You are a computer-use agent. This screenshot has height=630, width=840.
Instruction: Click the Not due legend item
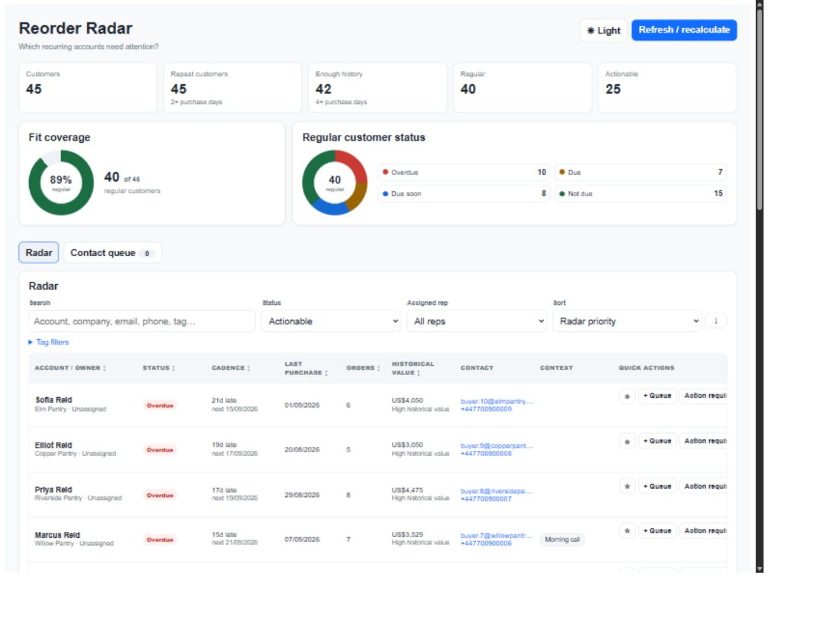pos(641,193)
